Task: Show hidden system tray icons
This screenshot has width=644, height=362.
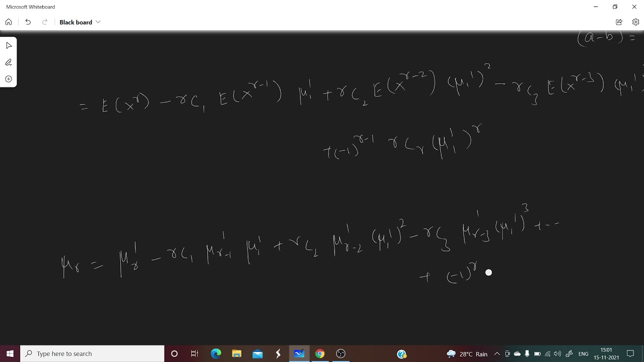Action: [497, 353]
